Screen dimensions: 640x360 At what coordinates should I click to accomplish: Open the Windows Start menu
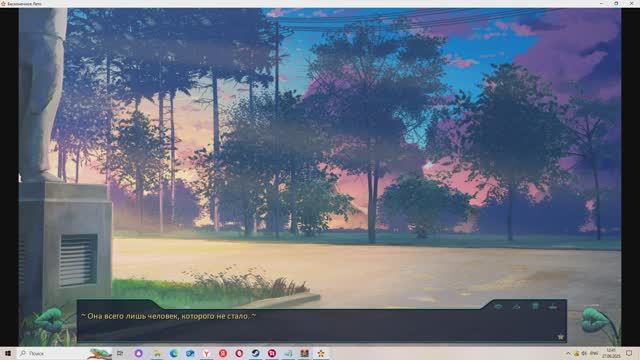(8, 353)
